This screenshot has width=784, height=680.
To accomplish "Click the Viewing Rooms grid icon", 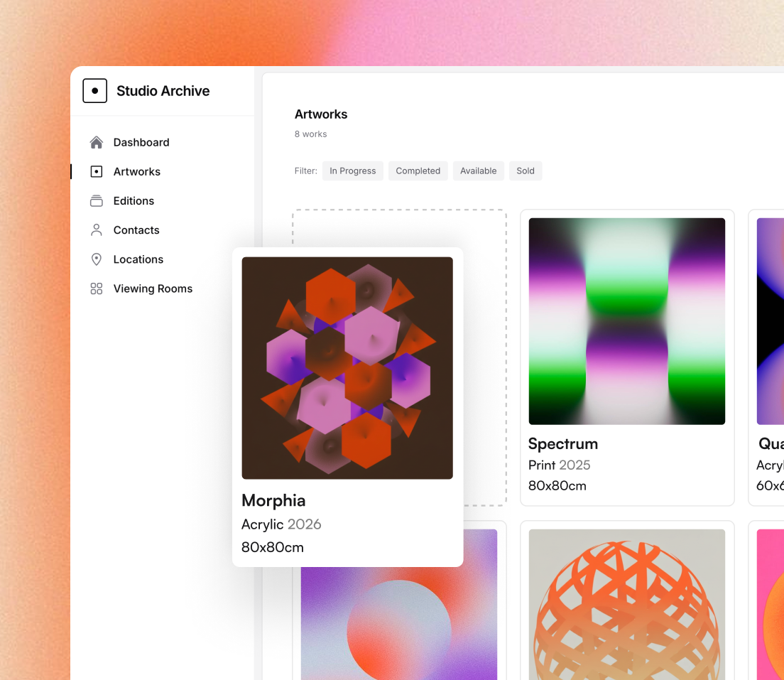I will click(97, 288).
